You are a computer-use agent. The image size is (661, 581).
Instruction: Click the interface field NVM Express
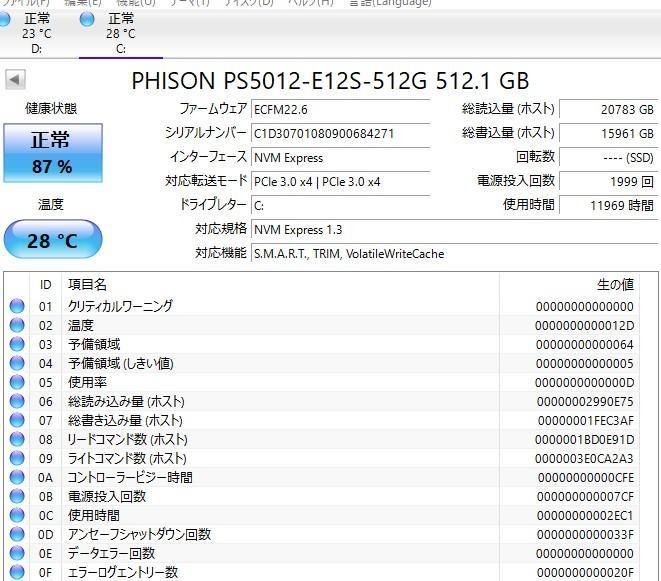pyautogui.click(x=340, y=158)
